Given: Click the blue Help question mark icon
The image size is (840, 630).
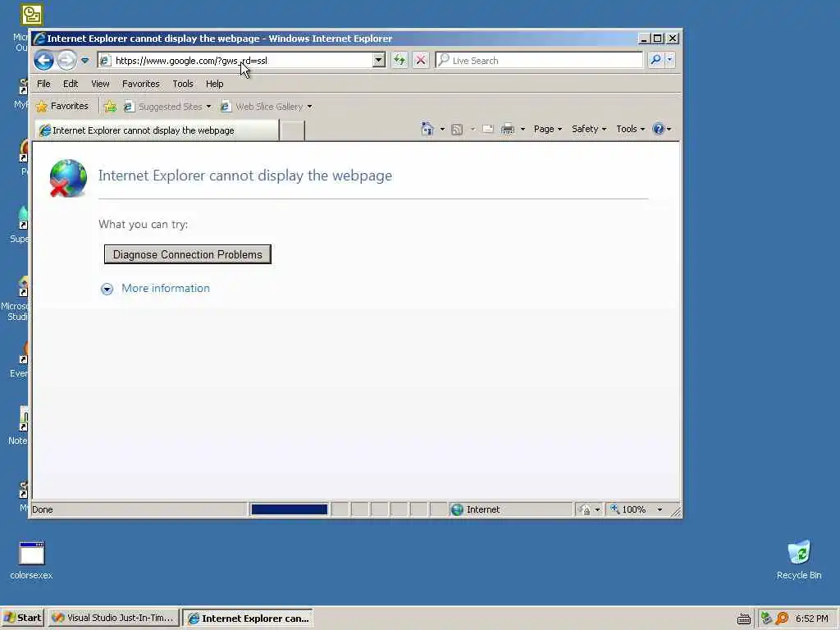Looking at the screenshot, I should [659, 129].
